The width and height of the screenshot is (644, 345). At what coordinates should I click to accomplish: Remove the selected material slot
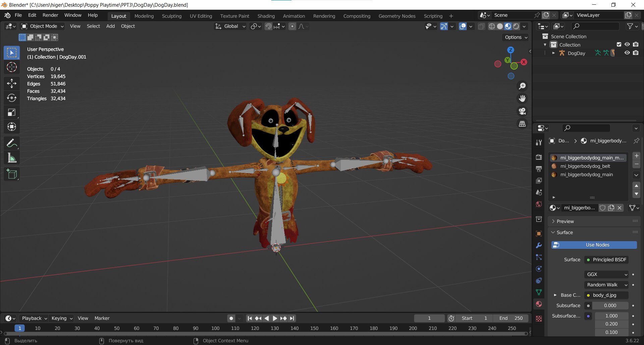(636, 164)
